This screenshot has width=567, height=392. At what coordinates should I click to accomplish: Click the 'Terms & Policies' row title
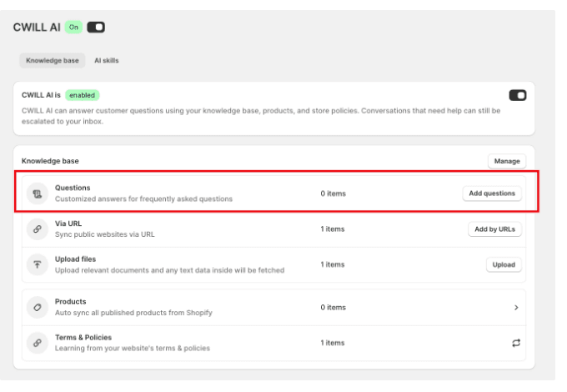tap(83, 338)
